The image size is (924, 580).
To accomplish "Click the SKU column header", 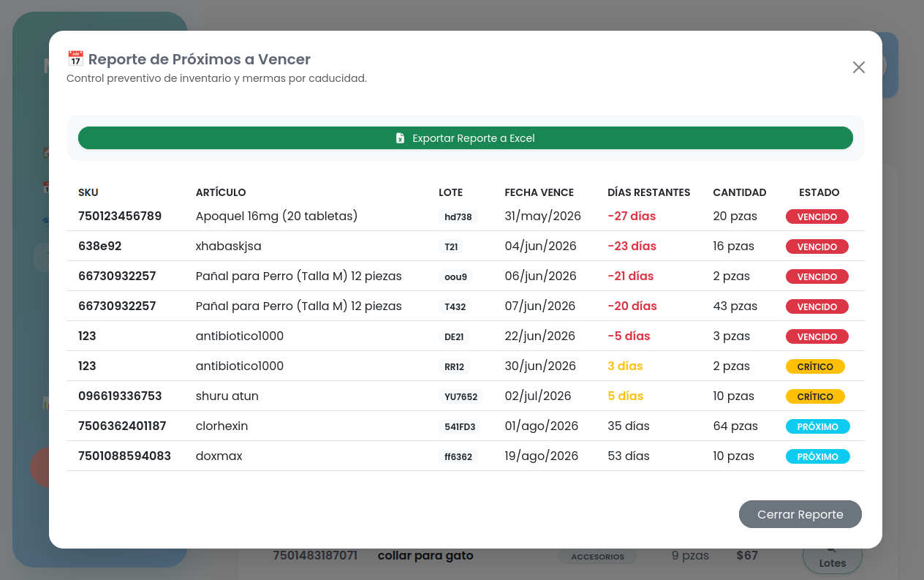I will tap(88, 192).
